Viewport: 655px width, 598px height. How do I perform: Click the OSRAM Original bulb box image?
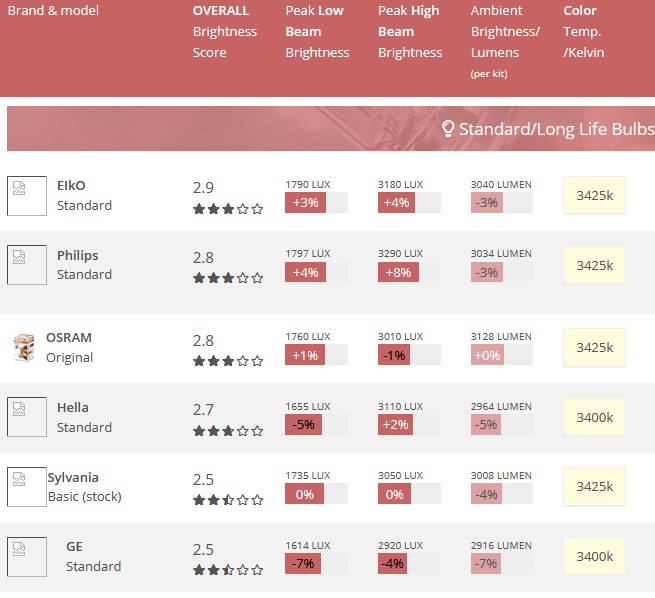(x=24, y=347)
